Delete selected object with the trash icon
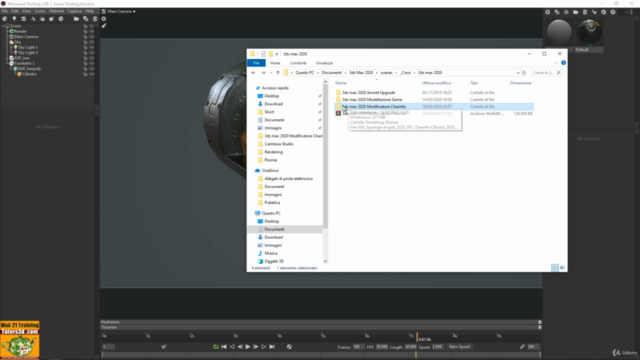The width and height of the screenshot is (640, 360). click(x=95, y=19)
